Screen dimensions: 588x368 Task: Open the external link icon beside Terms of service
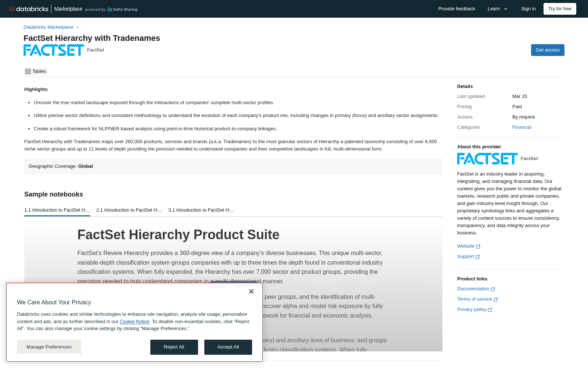point(496,300)
